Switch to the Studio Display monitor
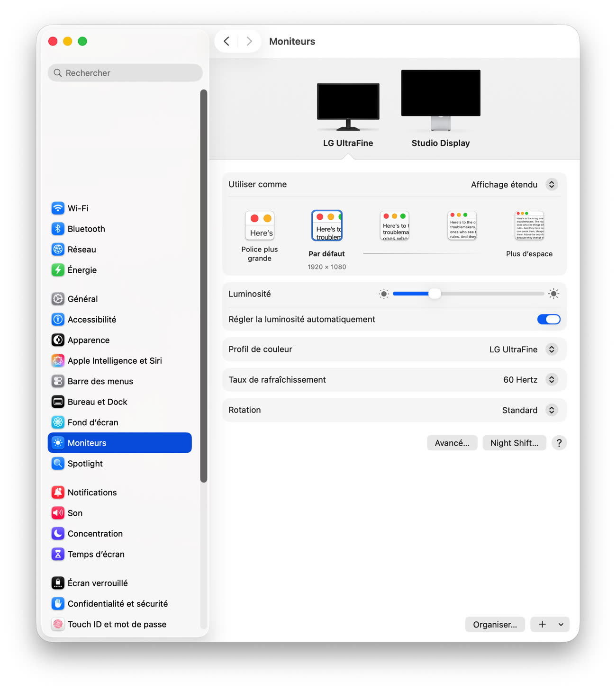Image resolution: width=616 pixels, height=690 pixels. [440, 108]
